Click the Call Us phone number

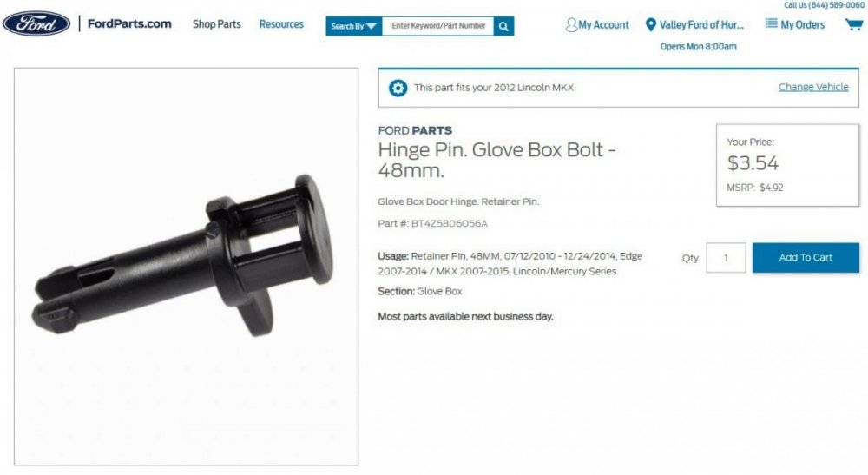click(x=824, y=5)
